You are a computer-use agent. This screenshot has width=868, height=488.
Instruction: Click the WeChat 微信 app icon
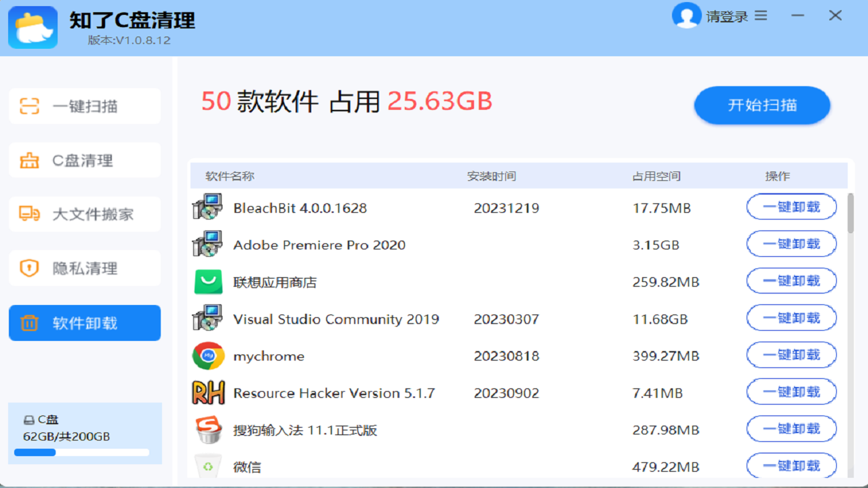tap(208, 466)
